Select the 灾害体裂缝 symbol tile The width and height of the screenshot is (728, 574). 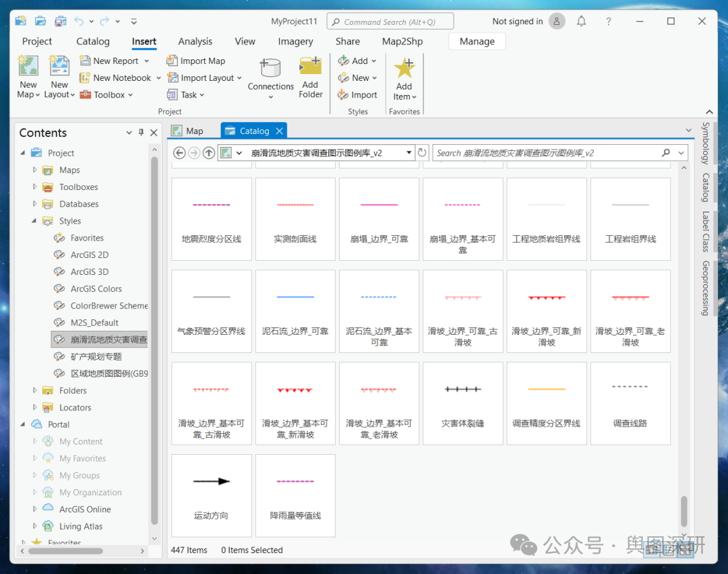[463, 404]
